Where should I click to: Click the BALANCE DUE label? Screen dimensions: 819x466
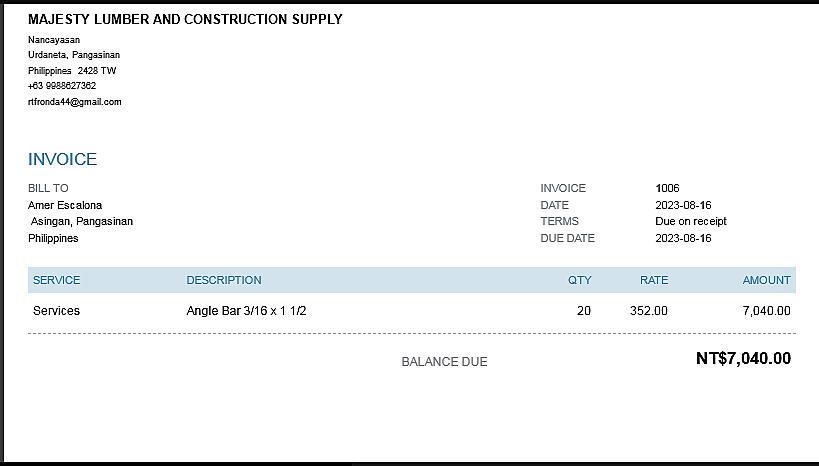pos(444,361)
